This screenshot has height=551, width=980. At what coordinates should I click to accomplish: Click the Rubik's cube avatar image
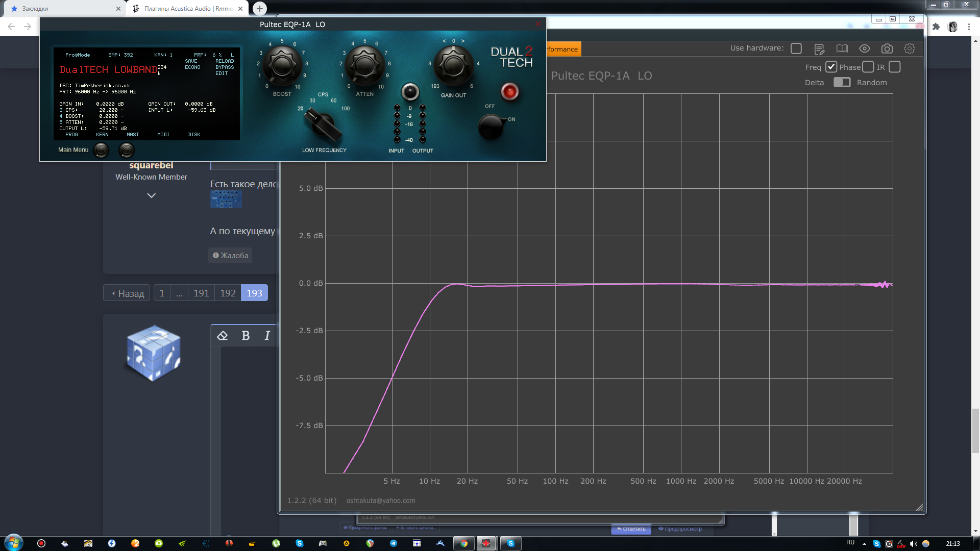point(153,353)
